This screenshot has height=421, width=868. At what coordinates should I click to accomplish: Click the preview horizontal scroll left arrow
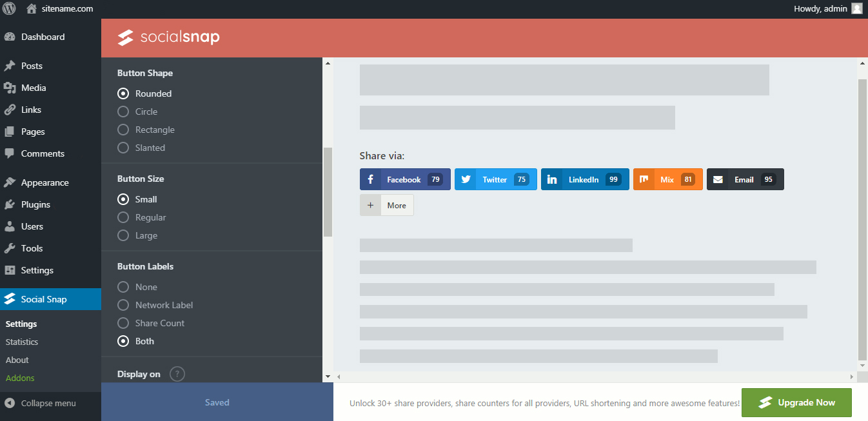[x=339, y=376]
